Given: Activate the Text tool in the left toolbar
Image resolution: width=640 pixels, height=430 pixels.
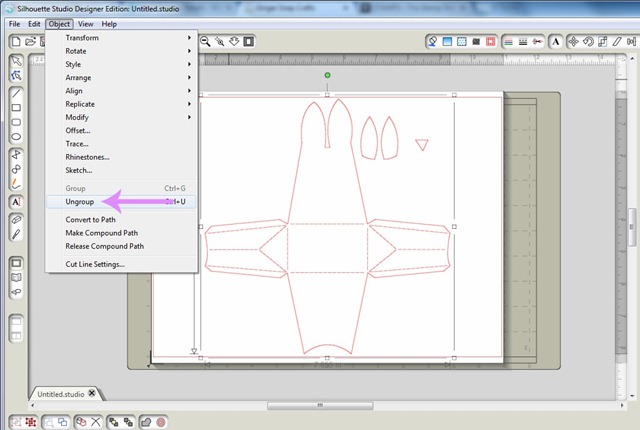Looking at the screenshot, I should (x=16, y=202).
